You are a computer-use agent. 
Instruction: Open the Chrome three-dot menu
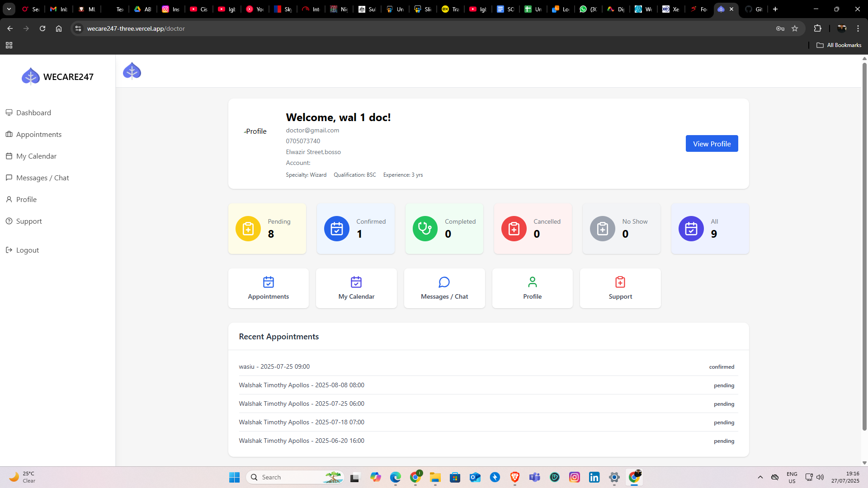click(858, 28)
